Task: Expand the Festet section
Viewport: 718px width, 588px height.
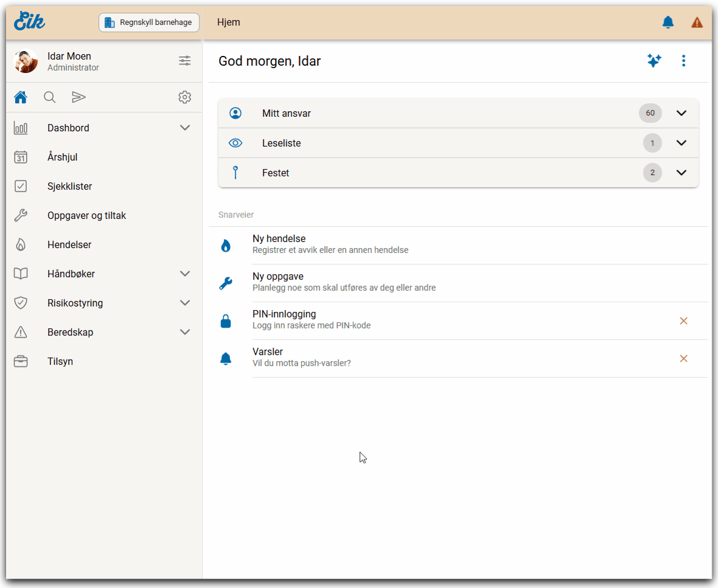Action: [x=681, y=173]
